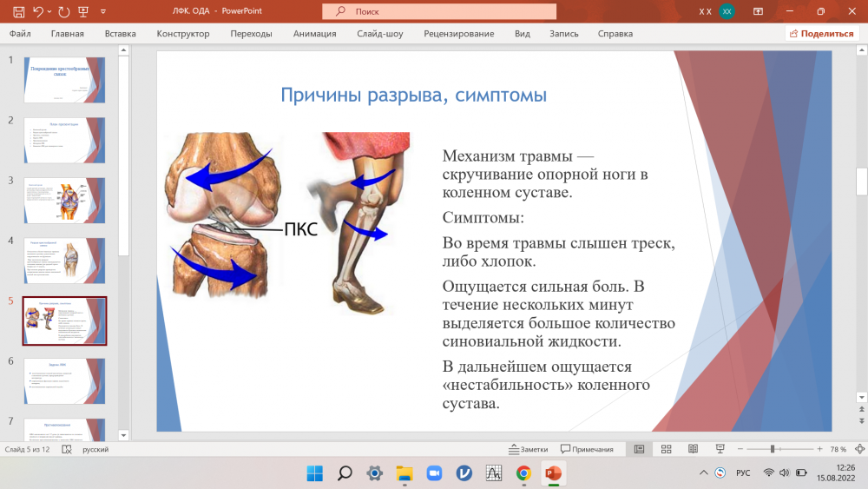868x489 pixels.
Task: Fit slide to current window icon
Action: [x=859, y=449]
